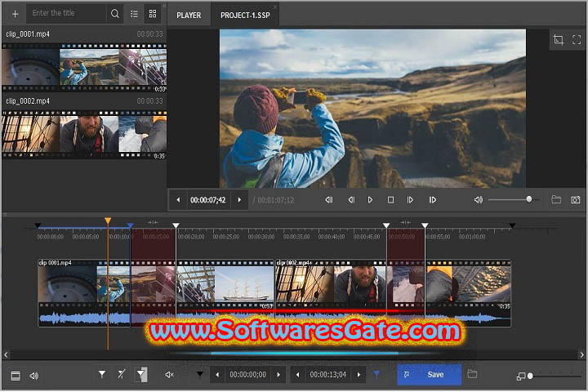The width and height of the screenshot is (588, 392).
Task: Click segment end time field 00:00:13;04
Action: coord(327,375)
